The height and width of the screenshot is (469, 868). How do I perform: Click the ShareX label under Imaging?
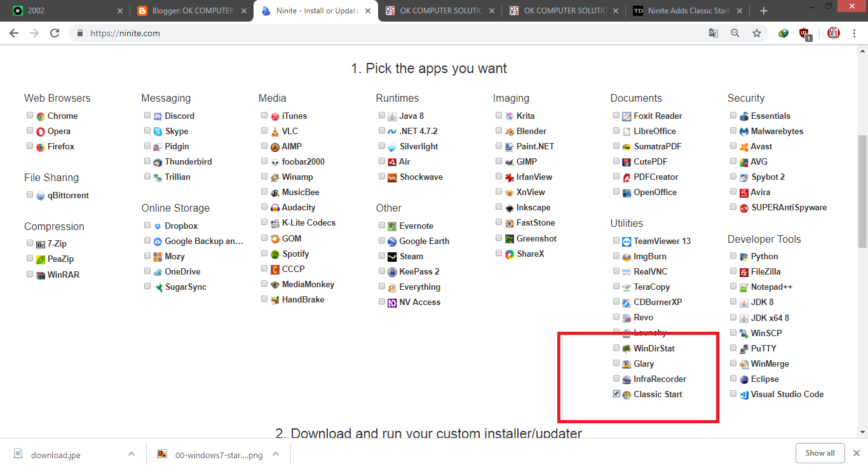(530, 254)
